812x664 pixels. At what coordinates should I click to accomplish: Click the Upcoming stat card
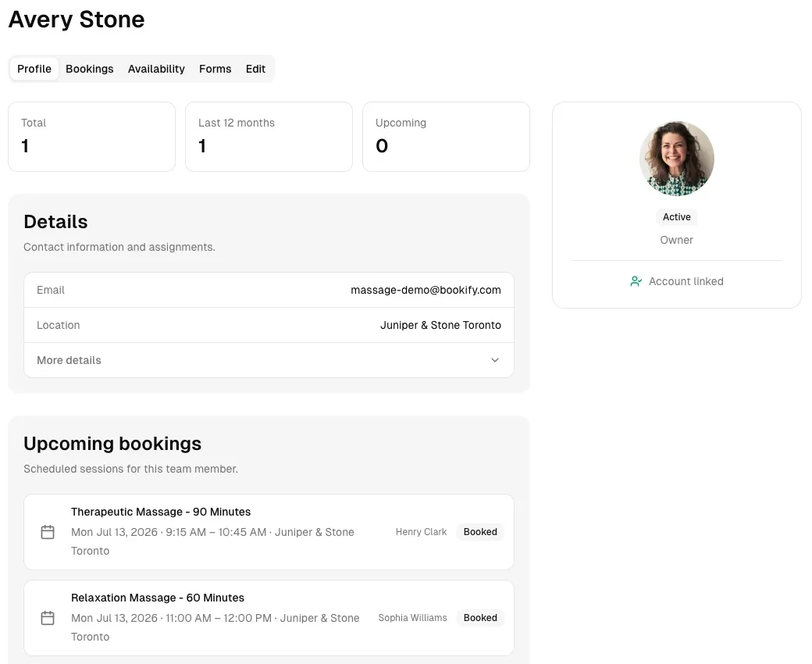tap(446, 137)
